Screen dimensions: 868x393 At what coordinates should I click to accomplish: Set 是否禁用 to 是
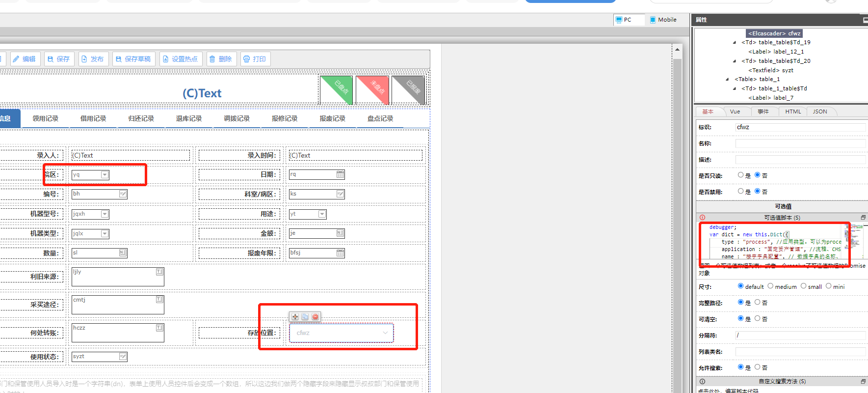[741, 191]
